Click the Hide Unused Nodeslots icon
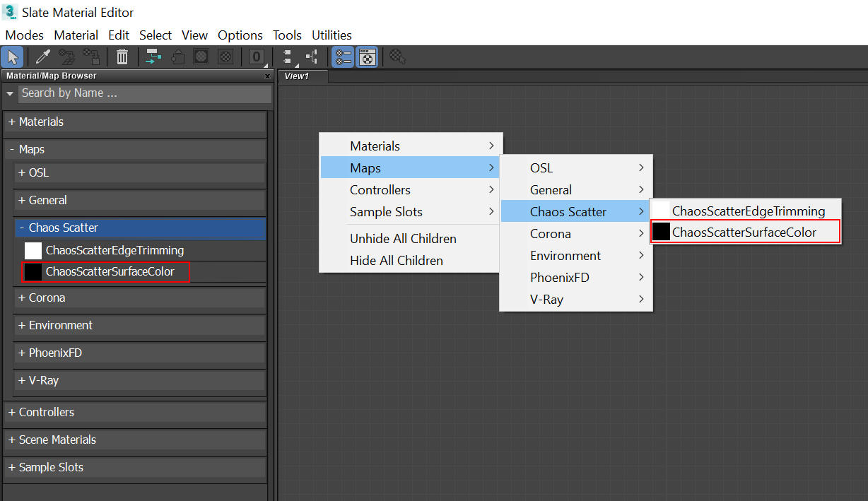The width and height of the screenshot is (868, 501). tap(178, 57)
